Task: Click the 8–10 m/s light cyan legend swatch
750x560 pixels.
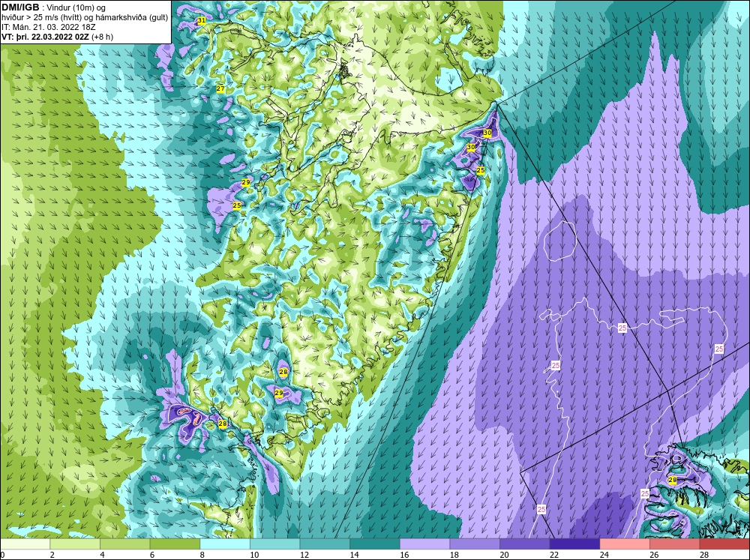Action: (225, 544)
